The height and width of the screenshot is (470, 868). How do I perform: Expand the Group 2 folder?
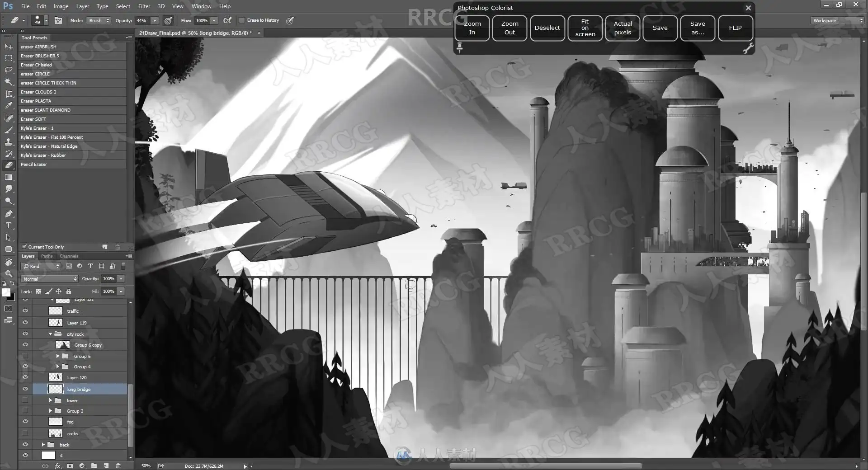click(x=50, y=411)
